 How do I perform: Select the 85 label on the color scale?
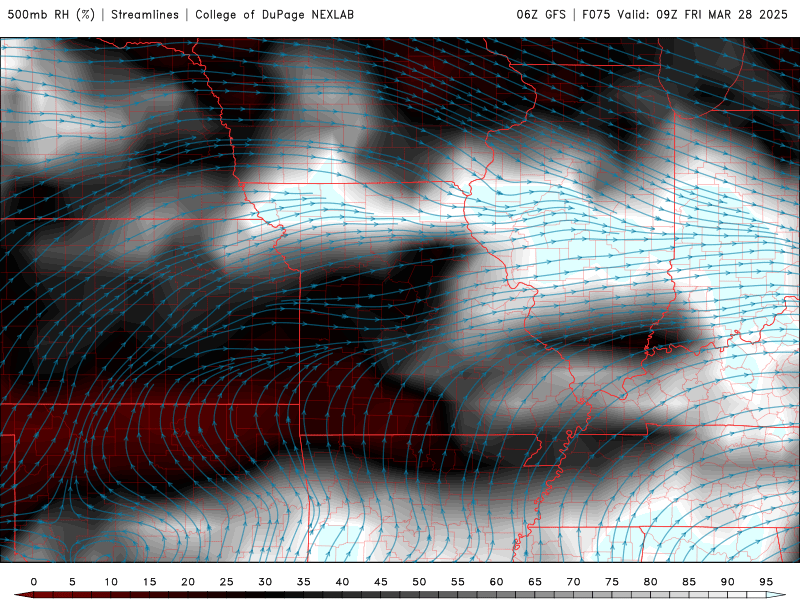click(x=689, y=582)
